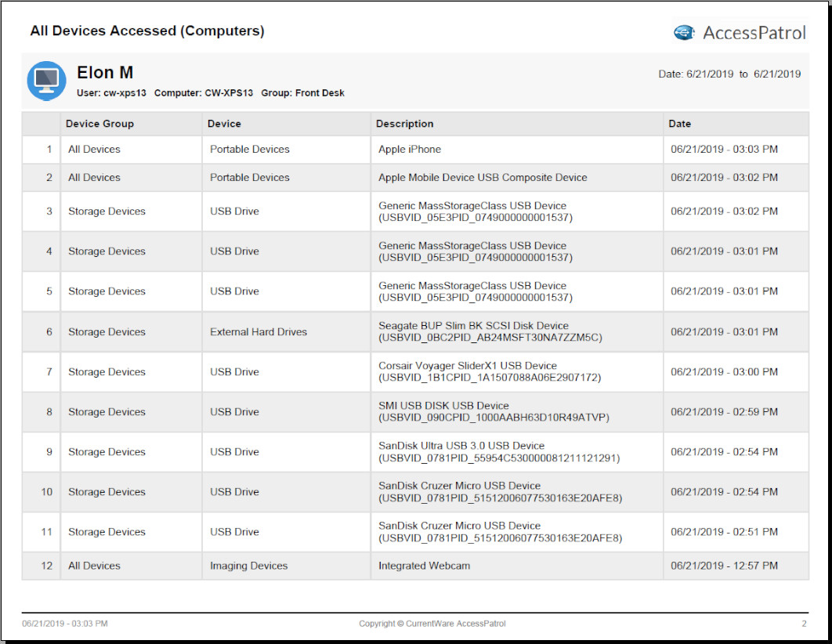Image resolution: width=832 pixels, height=644 pixels.
Task: Select the SMI USB DISK description
Action: 494,412
